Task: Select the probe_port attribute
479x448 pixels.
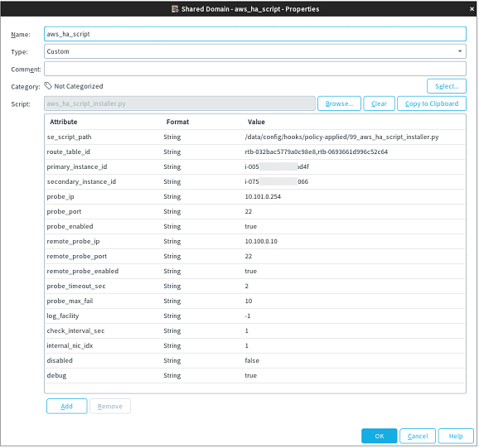Action: [255, 212]
